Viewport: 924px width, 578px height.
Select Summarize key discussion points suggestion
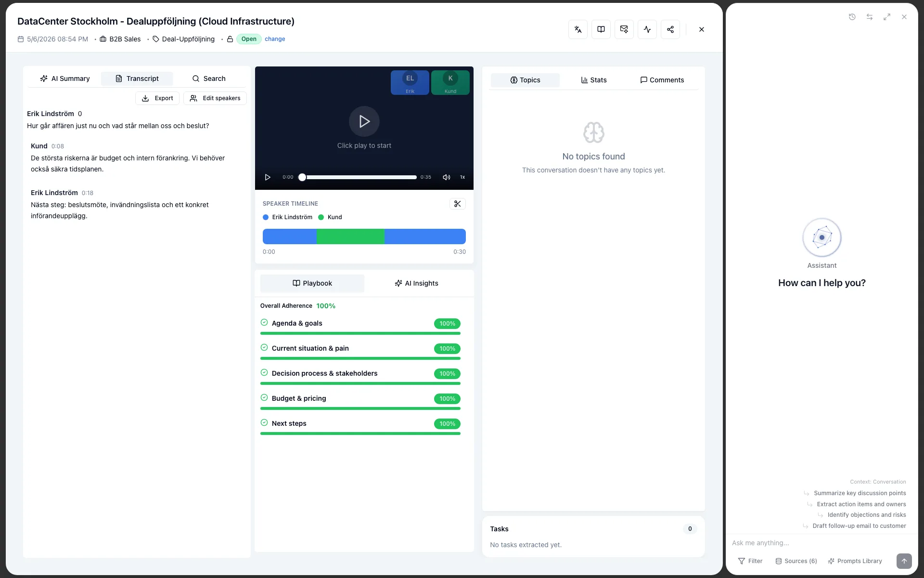click(860, 493)
